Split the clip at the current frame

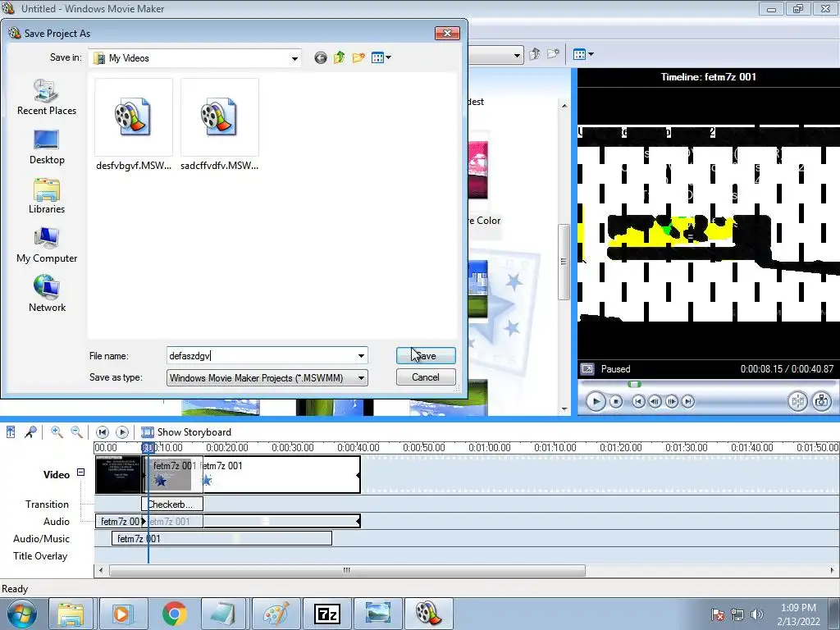click(x=797, y=401)
